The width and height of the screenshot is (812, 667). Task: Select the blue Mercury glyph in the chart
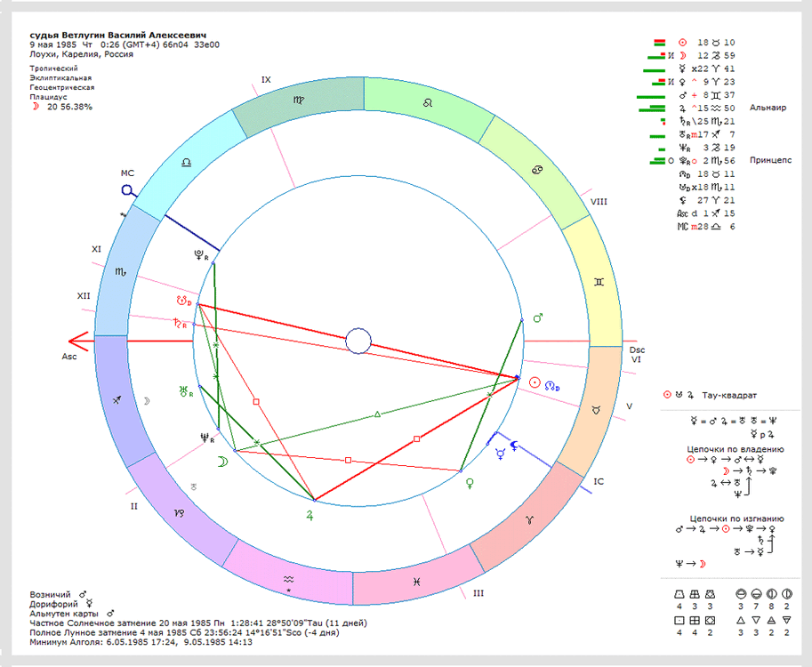pyautogui.click(x=501, y=454)
